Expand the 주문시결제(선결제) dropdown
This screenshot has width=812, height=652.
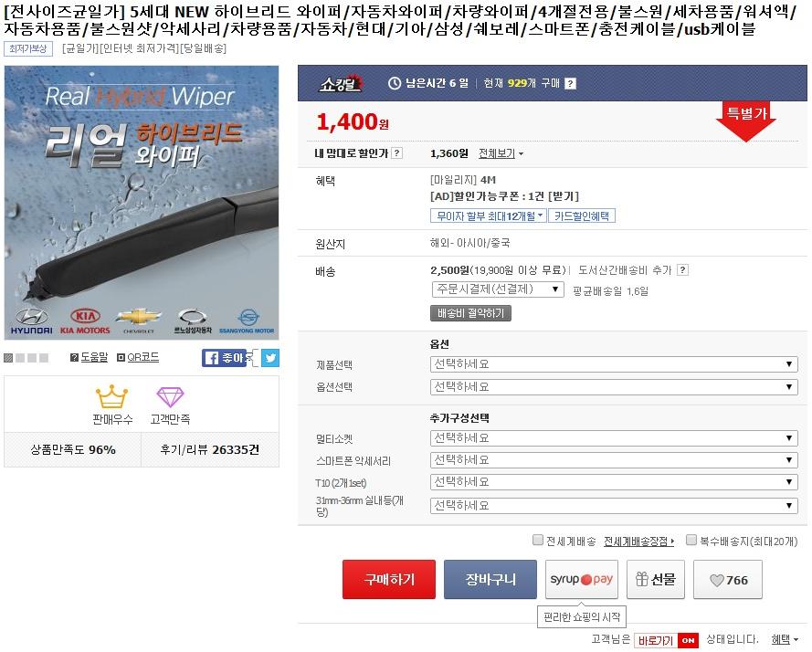click(x=498, y=289)
